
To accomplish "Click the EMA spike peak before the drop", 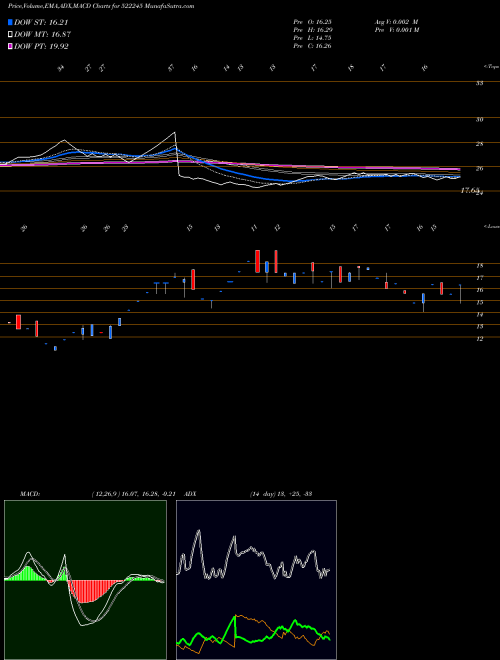I will tap(175, 133).
